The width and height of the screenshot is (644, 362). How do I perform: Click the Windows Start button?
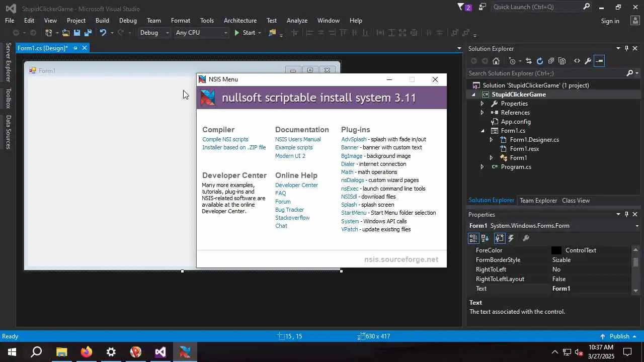tap(12, 352)
